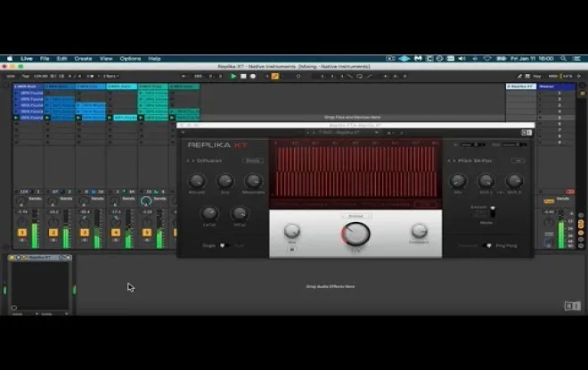Toggle track 5 activator button
The image size is (588, 370).
coord(147,233)
